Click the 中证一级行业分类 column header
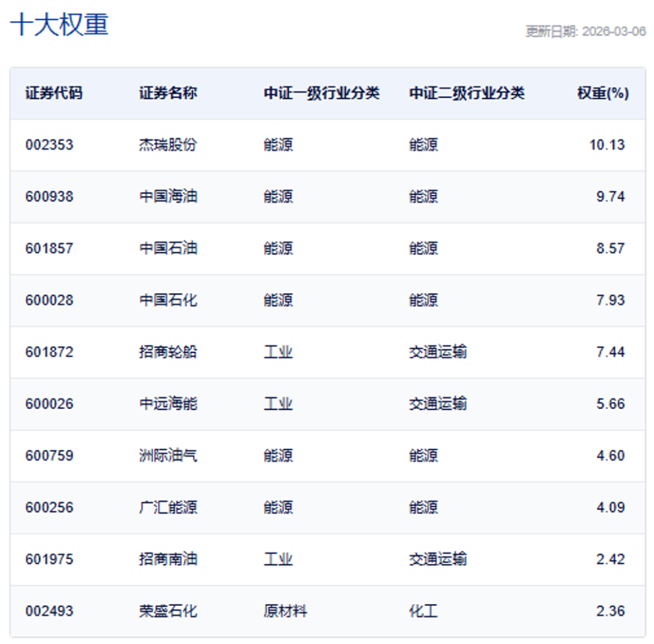 [322, 93]
